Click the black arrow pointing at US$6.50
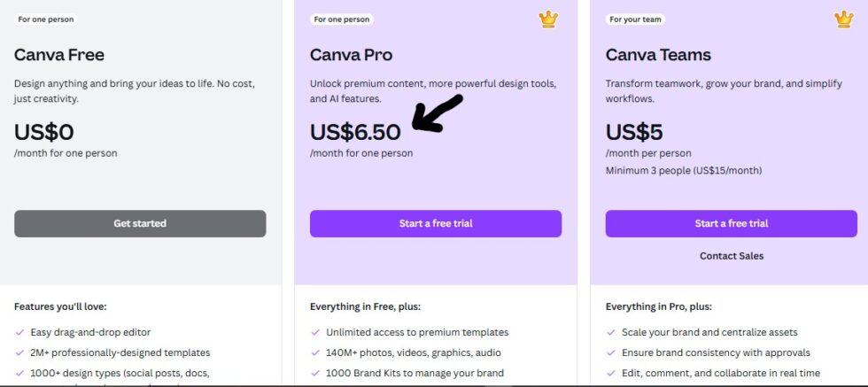 point(438,115)
